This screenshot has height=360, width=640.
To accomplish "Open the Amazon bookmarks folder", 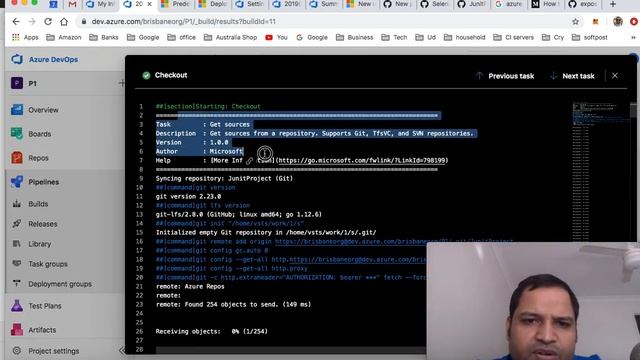I will coord(64,37).
